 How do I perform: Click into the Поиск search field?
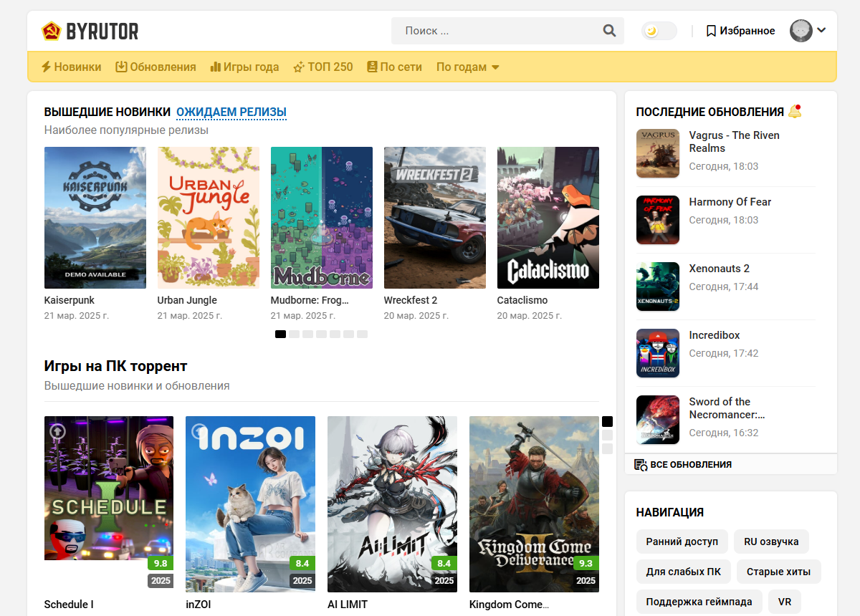pos(498,31)
